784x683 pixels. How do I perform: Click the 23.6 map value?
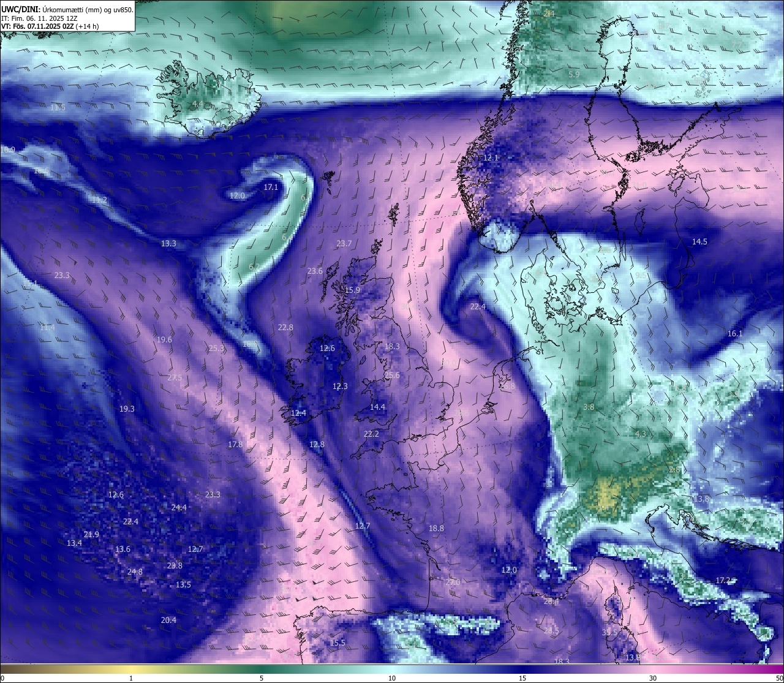click(x=315, y=271)
